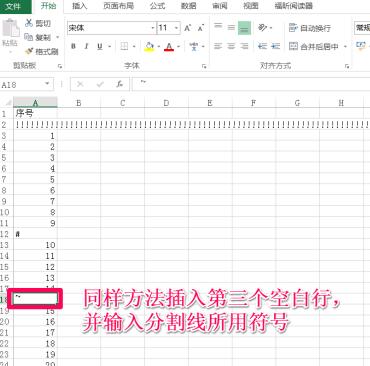Screen dimensions: 370x366
Task: Open the merge and center dropdown arrow
Action: [x=345, y=46]
